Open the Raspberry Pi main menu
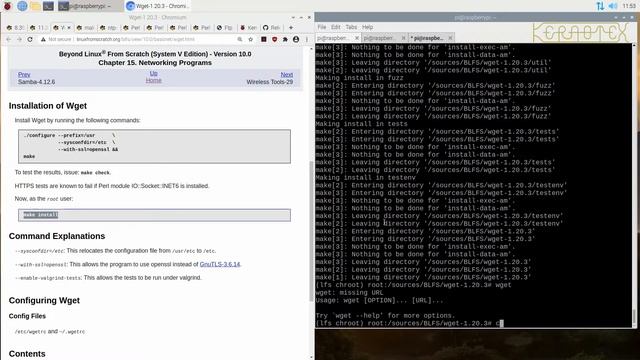Viewport: 640px width, 360px height. click(x=7, y=6)
